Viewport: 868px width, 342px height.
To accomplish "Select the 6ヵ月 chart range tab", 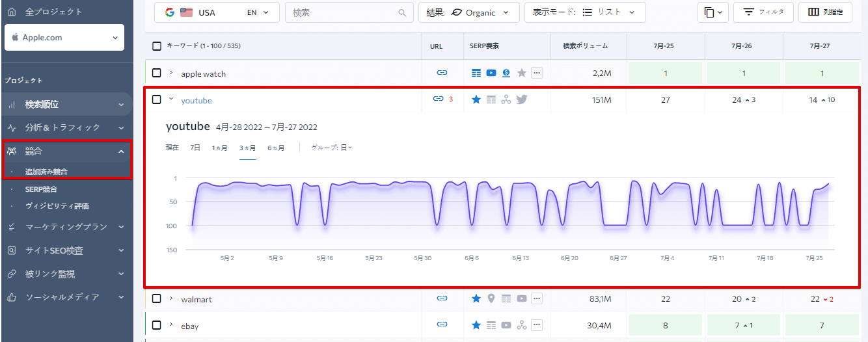I will point(276,148).
